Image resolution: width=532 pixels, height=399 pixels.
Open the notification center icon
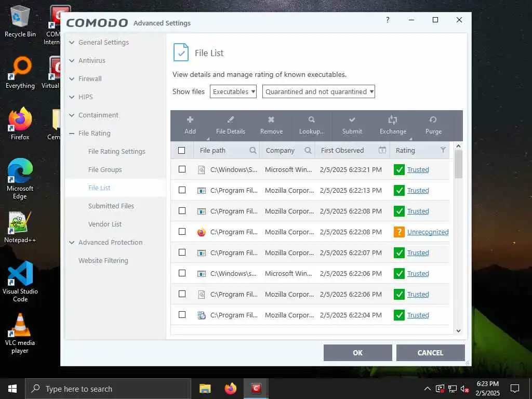(x=515, y=389)
